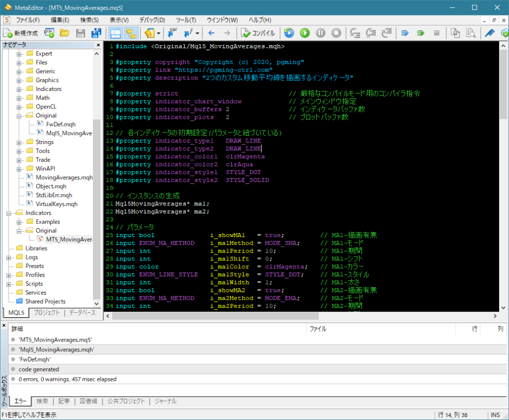The image size is (509, 420).
Task: Open the styler dropdown arrow on toolbar
Action: tap(158, 34)
